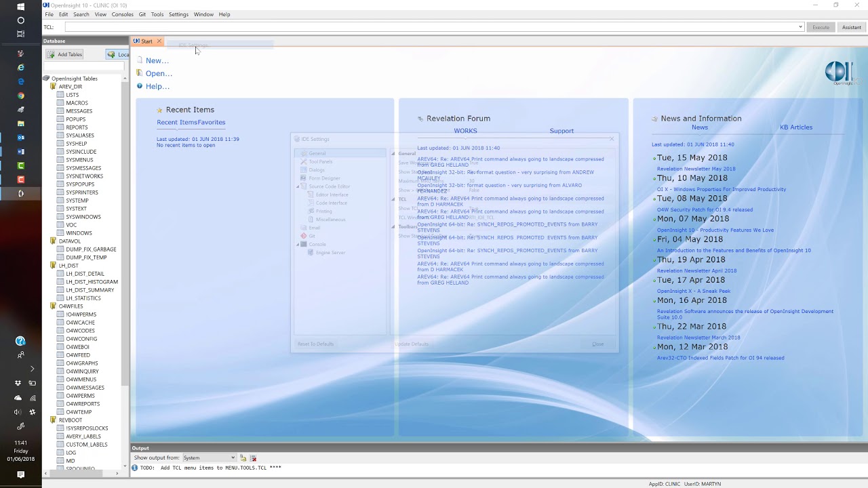Launch Google Chrome from the taskbar

point(20,96)
